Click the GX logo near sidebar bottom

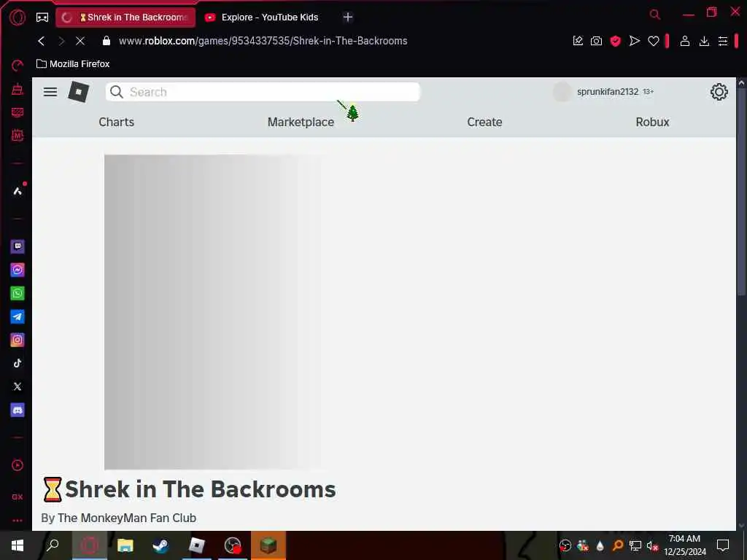(x=18, y=497)
